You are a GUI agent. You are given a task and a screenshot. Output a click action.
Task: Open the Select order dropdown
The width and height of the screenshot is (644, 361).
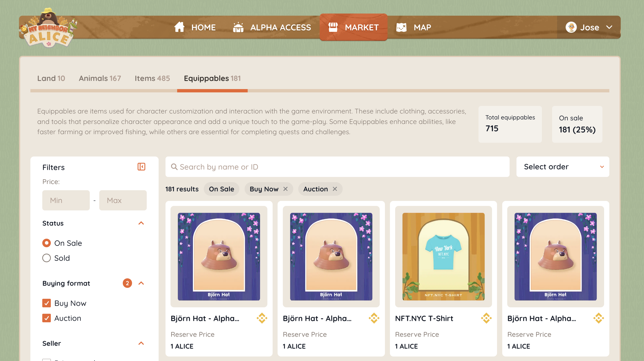point(563,167)
